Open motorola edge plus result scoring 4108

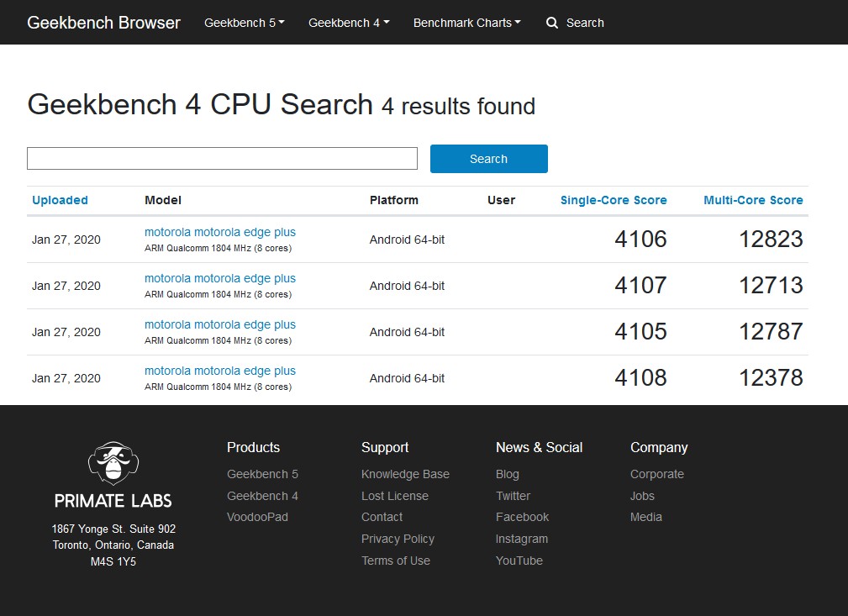tap(220, 371)
